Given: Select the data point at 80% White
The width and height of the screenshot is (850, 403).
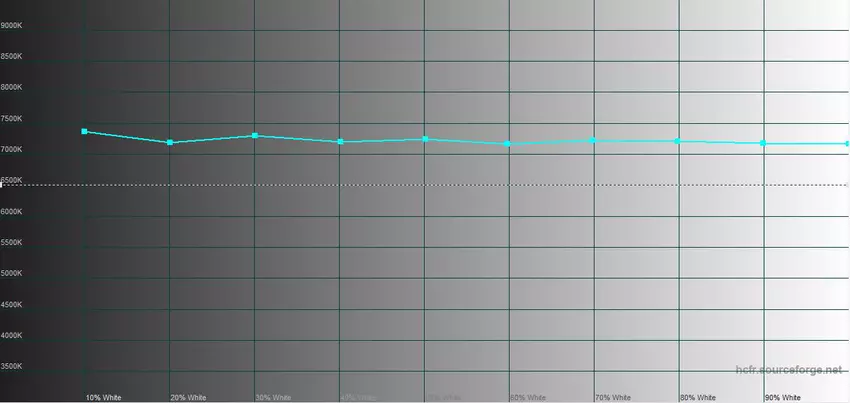Looking at the screenshot, I should click(679, 141).
